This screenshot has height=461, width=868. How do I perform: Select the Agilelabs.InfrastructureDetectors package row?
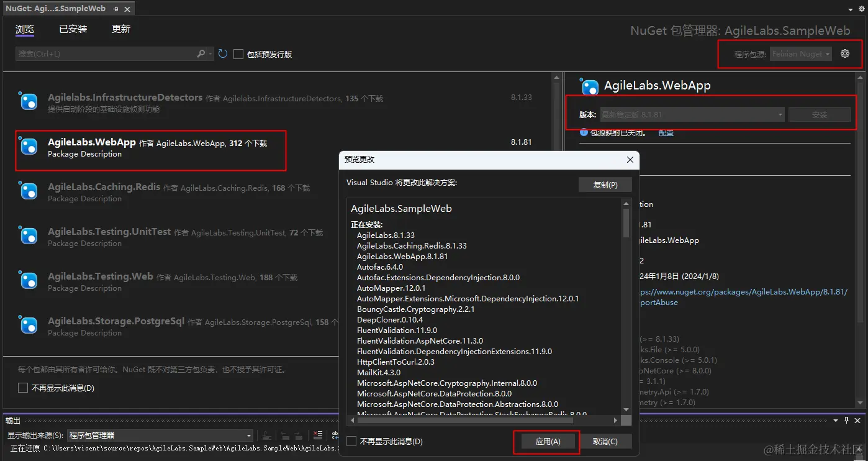[277, 103]
